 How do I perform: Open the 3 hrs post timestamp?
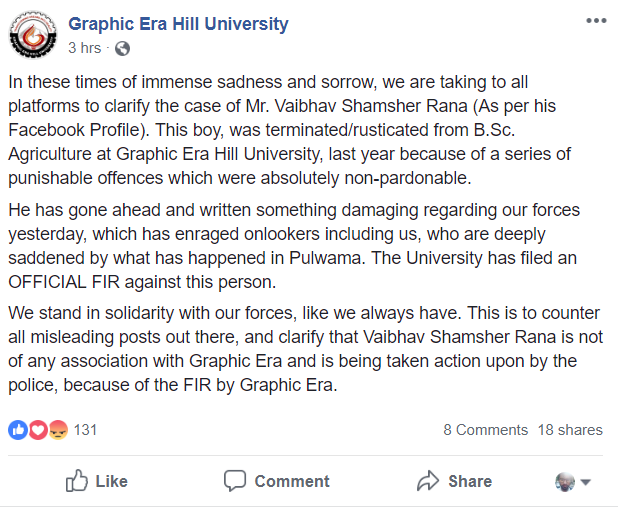[84, 48]
